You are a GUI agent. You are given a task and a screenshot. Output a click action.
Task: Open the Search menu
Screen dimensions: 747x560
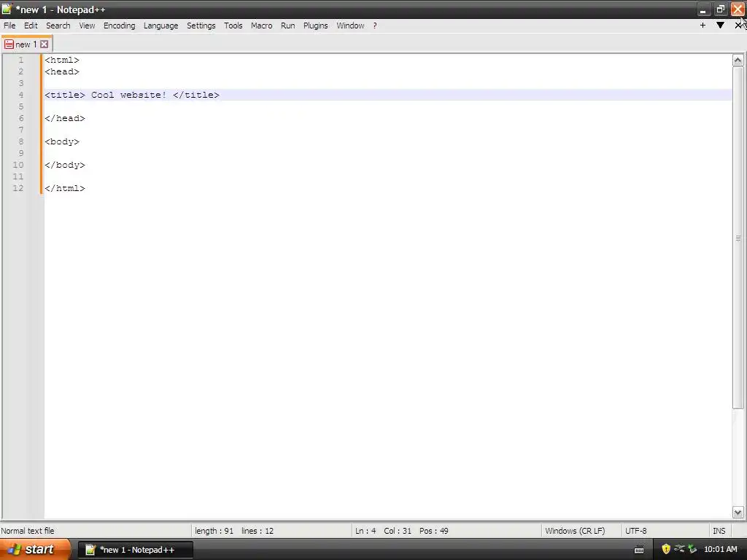point(58,26)
